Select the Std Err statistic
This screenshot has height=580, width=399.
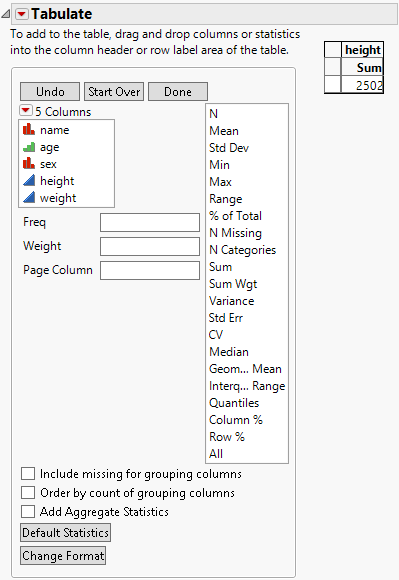[226, 318]
